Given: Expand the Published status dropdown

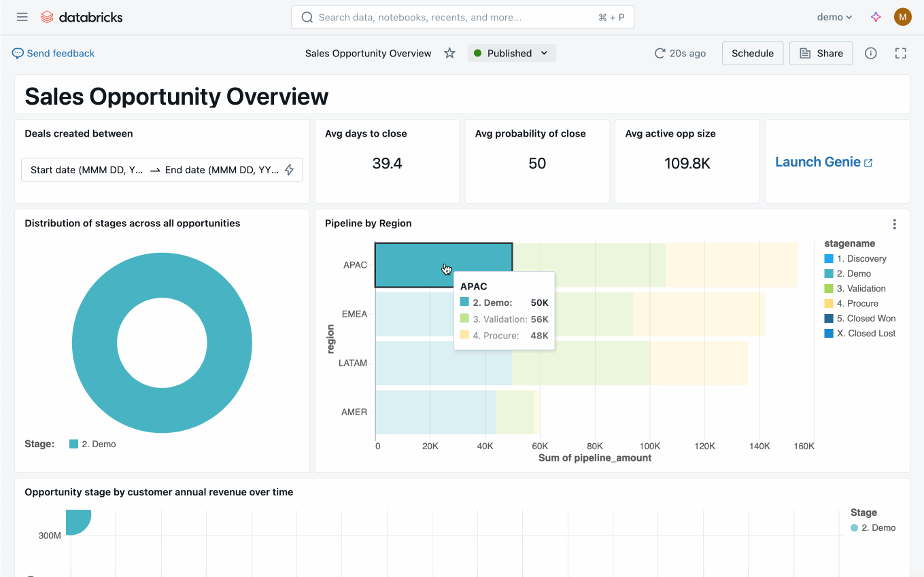Looking at the screenshot, I should (x=511, y=53).
